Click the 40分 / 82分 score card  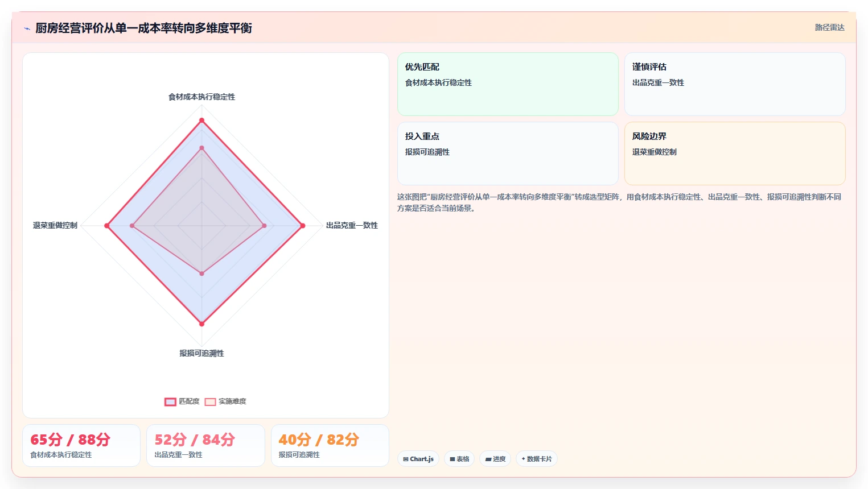coord(330,446)
